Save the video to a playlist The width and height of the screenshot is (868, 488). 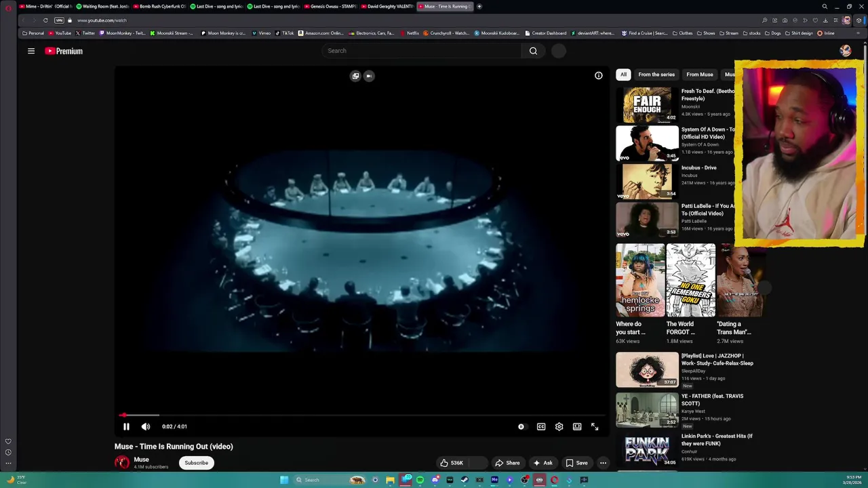tap(576, 463)
